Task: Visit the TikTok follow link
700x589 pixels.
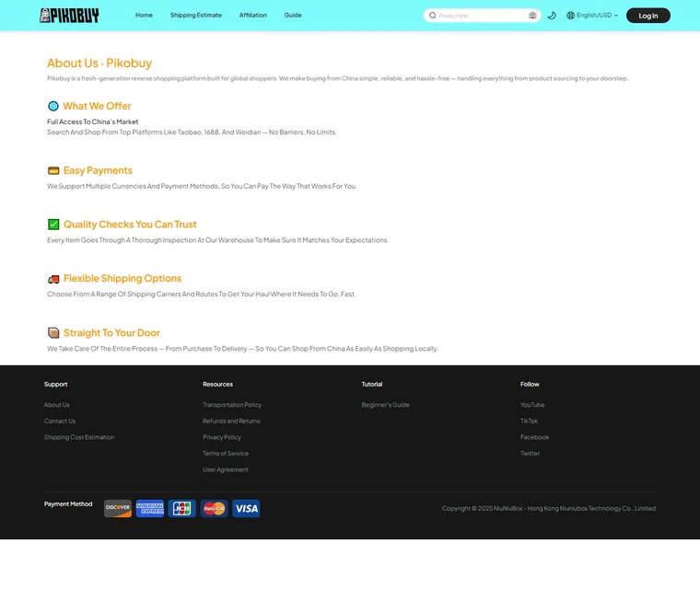Action: pos(529,421)
